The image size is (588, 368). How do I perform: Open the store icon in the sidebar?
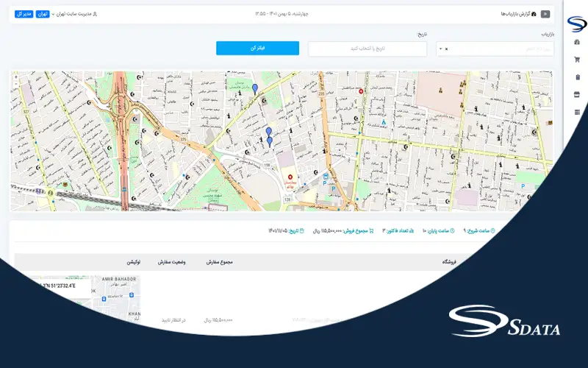coord(577,94)
